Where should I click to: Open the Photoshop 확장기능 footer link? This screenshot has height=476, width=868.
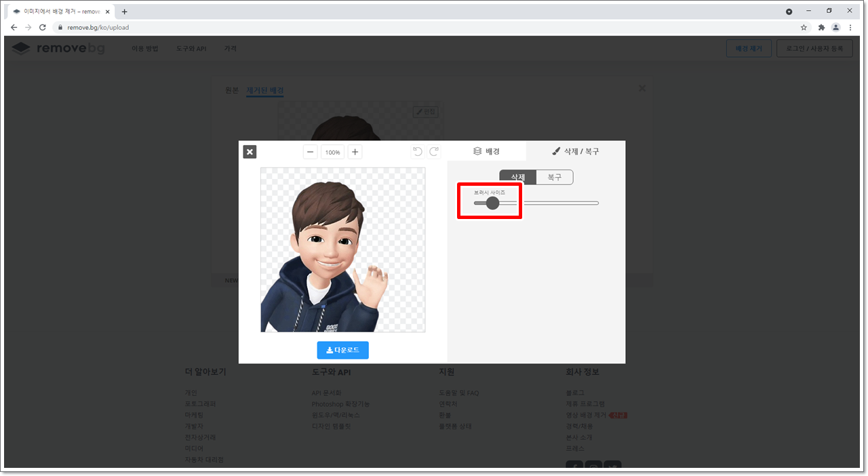click(340, 404)
